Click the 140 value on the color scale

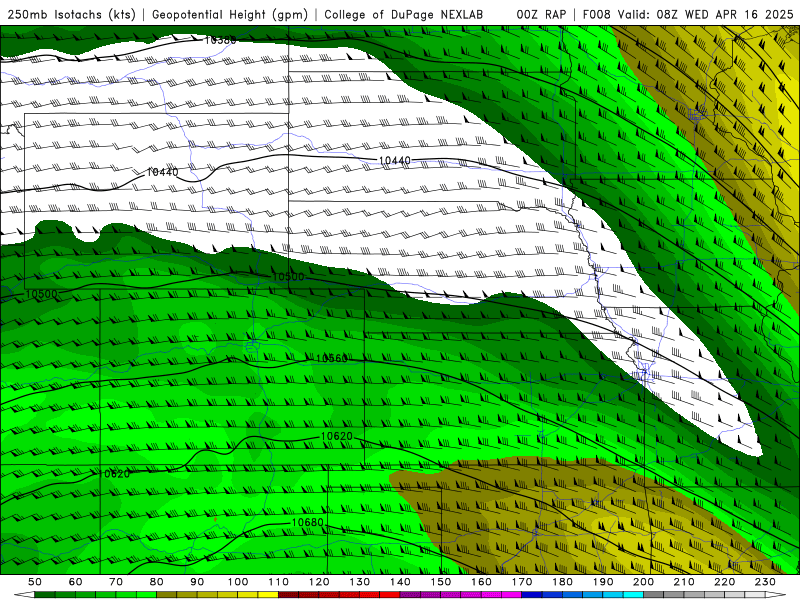pyautogui.click(x=401, y=582)
